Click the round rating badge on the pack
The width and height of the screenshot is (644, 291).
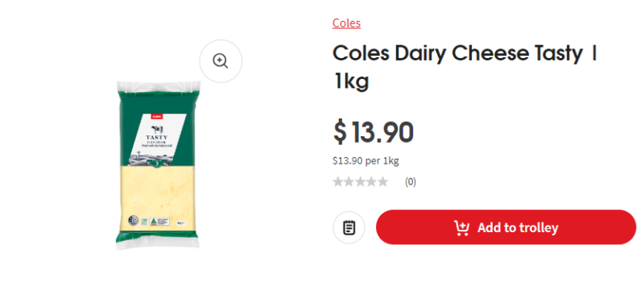pos(133,221)
